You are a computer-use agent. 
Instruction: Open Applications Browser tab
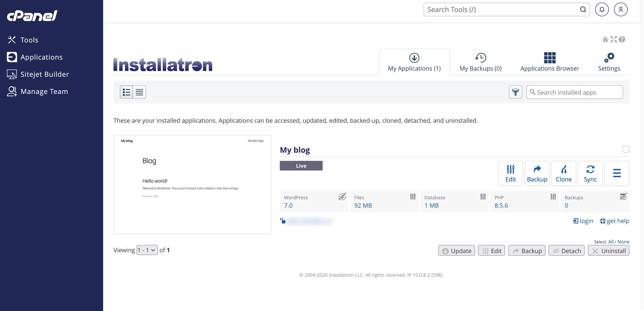(549, 62)
